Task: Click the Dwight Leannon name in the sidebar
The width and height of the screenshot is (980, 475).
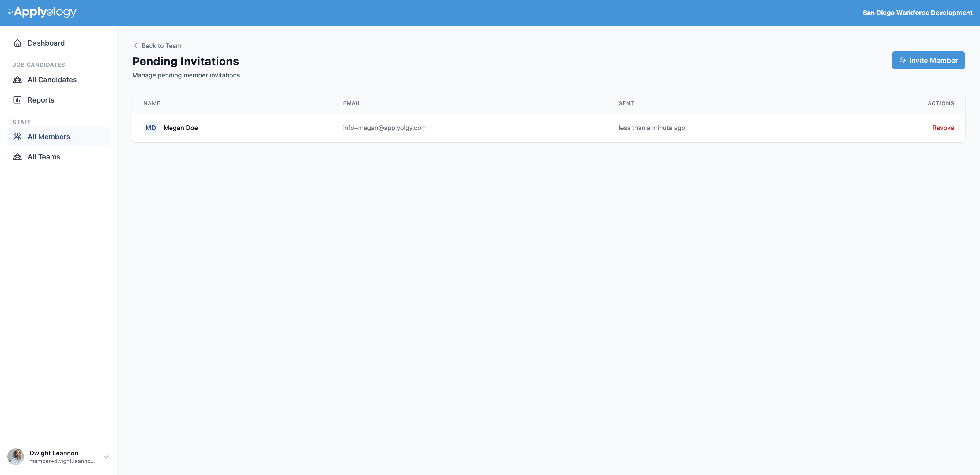Action: (54, 453)
